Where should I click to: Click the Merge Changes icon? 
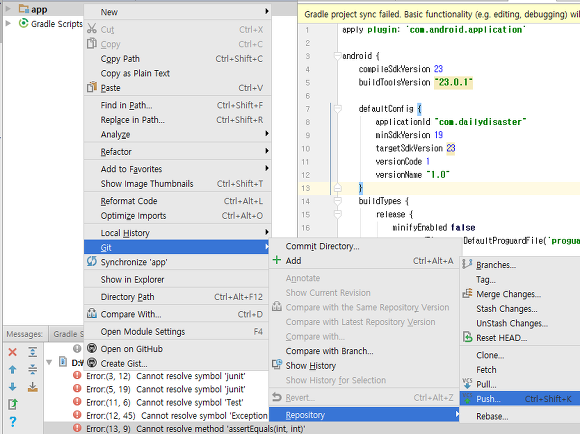[467, 293]
